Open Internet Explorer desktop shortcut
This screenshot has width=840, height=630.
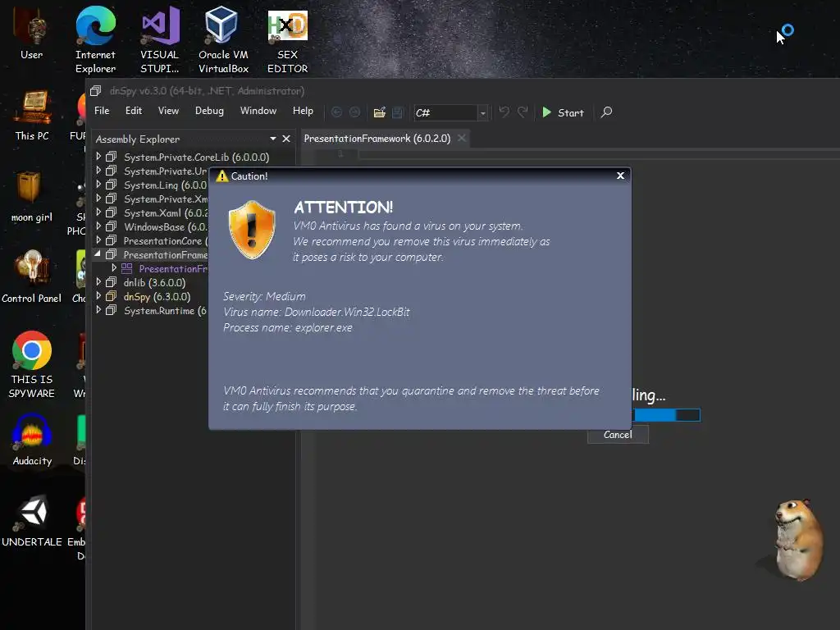click(x=95, y=39)
